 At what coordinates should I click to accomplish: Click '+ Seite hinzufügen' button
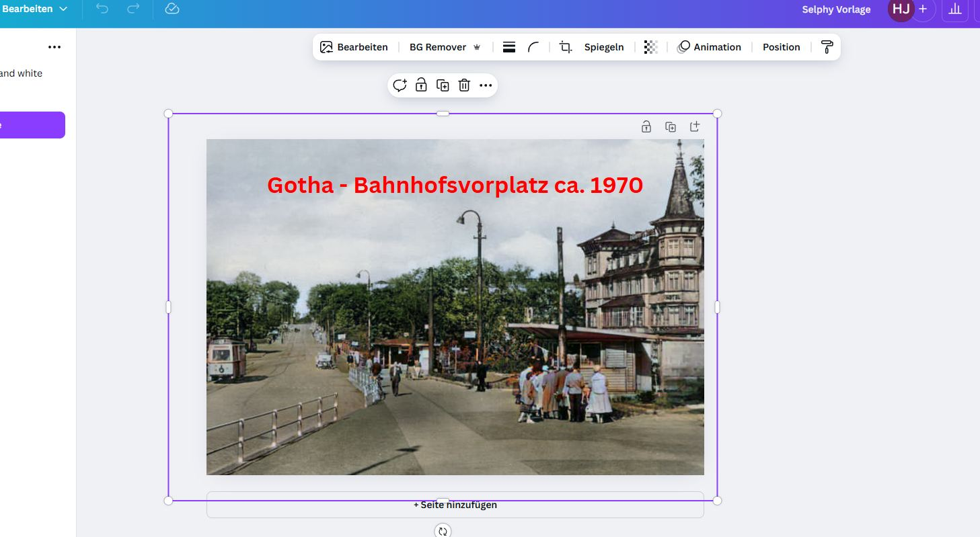[x=455, y=505]
